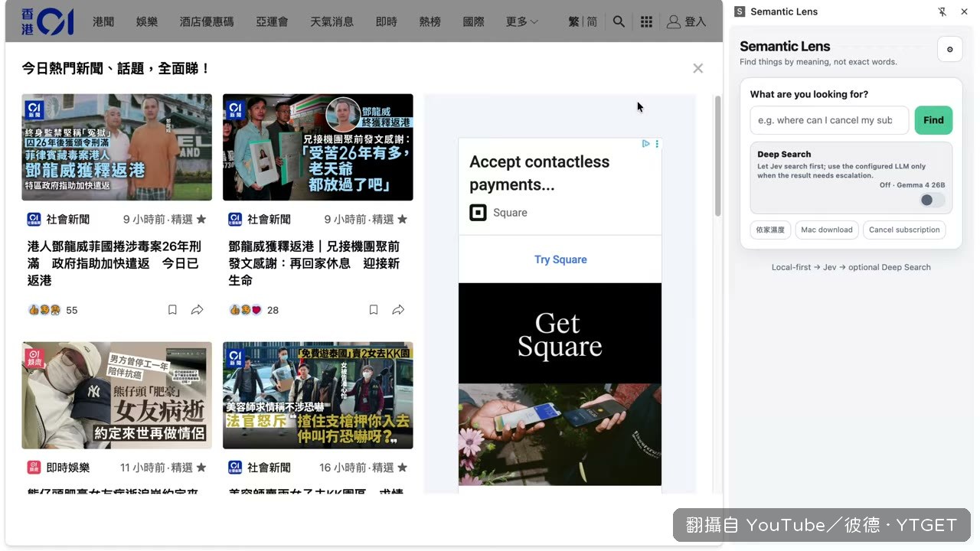Bookmark the 港人鄧龍威菲國捲涉毒案 article
This screenshot has height=551, width=980.
172,310
